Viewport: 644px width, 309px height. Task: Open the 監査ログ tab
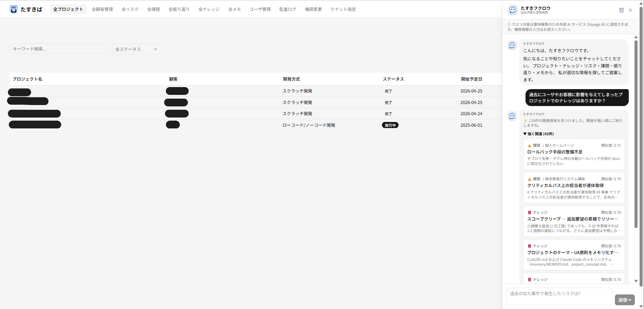coord(287,9)
